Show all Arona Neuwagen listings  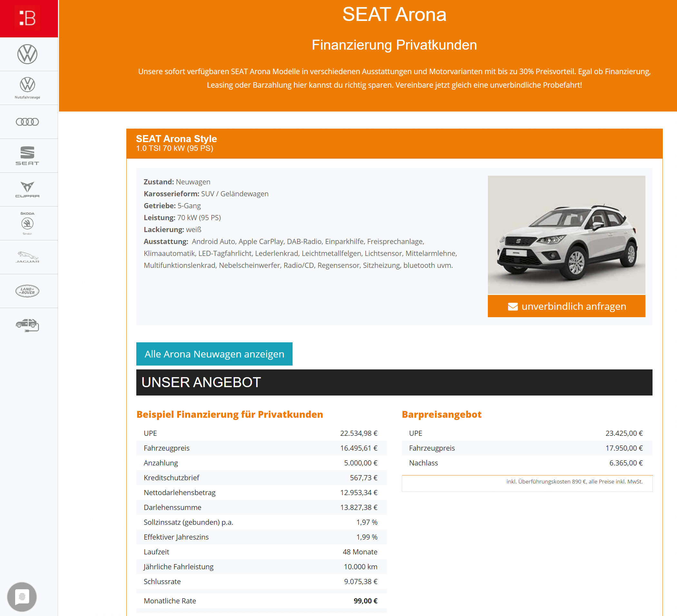(x=214, y=354)
